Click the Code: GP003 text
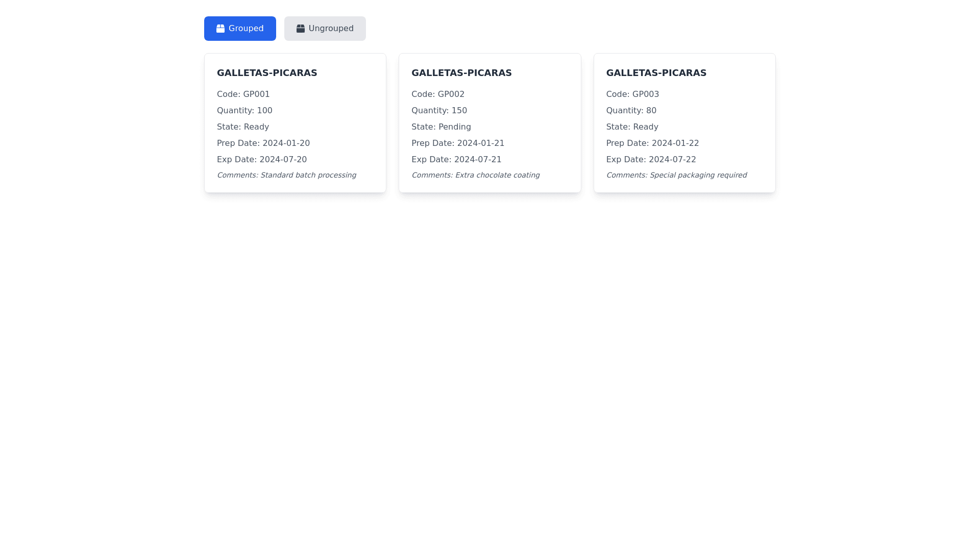Viewport: 980px width, 551px height. coord(632,94)
